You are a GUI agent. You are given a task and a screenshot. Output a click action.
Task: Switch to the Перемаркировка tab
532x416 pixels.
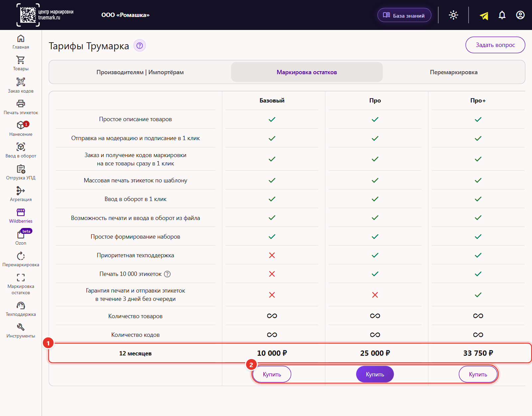[454, 72]
